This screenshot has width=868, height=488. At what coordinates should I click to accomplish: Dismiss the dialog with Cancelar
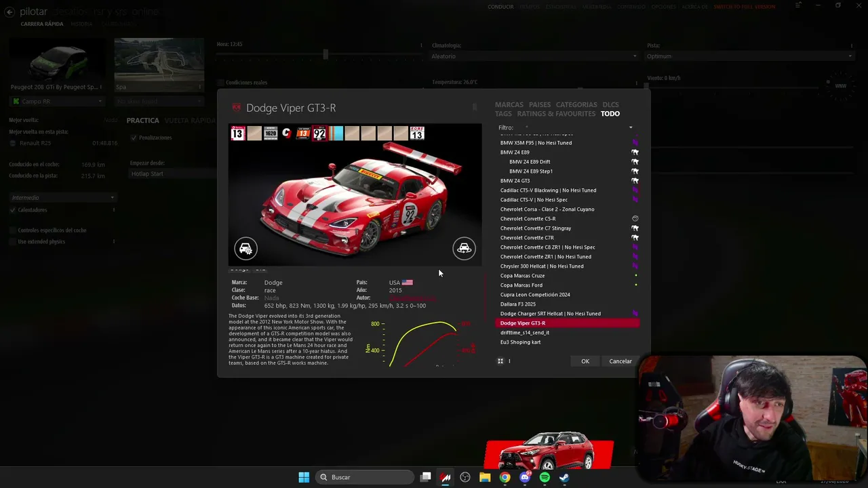(620, 361)
